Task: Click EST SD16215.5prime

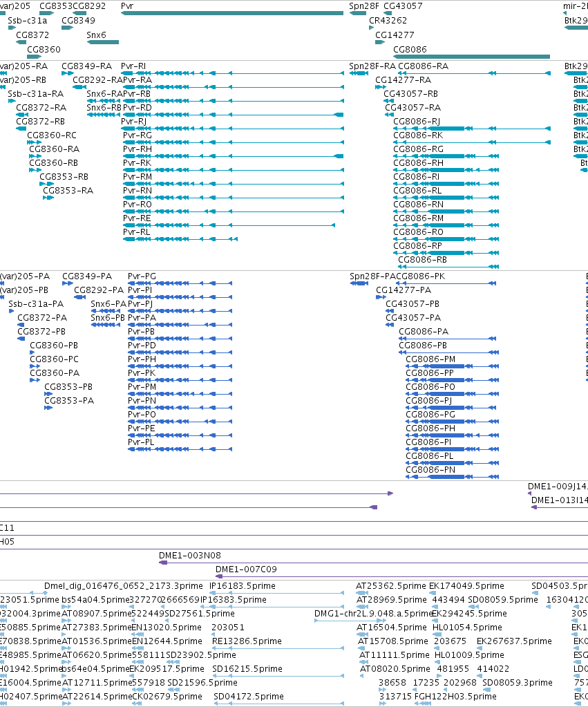Action: (x=247, y=669)
